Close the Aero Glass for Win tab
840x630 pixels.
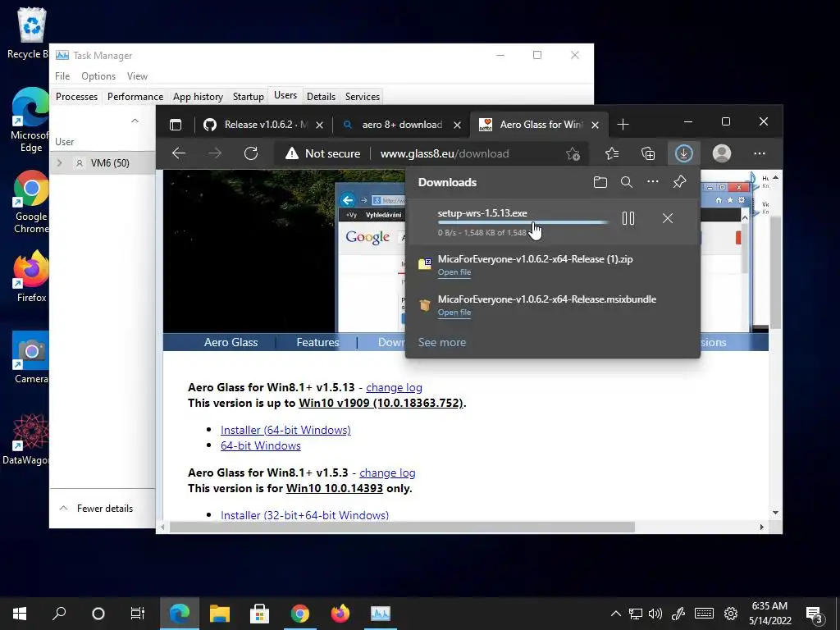[x=595, y=125]
